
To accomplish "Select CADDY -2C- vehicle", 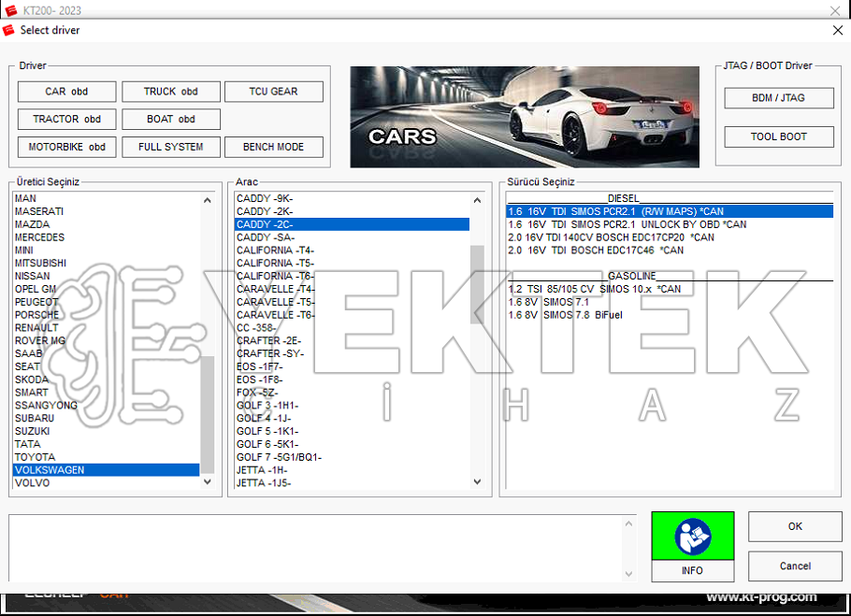I will [352, 224].
